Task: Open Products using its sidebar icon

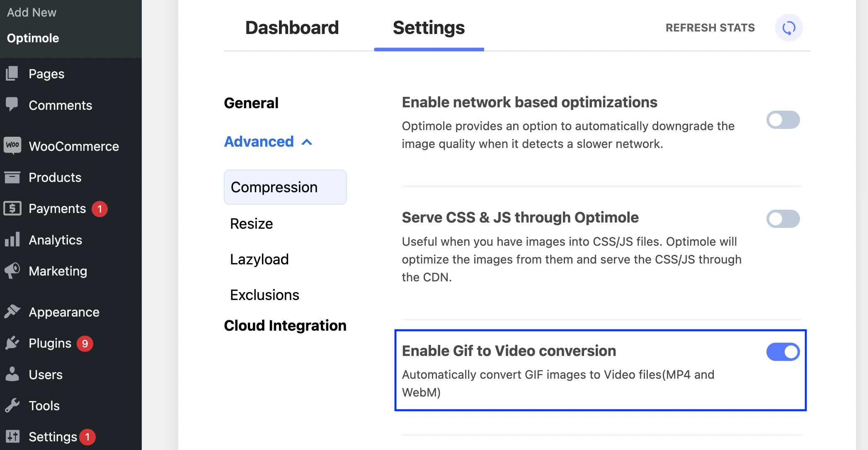Action: coord(13,177)
